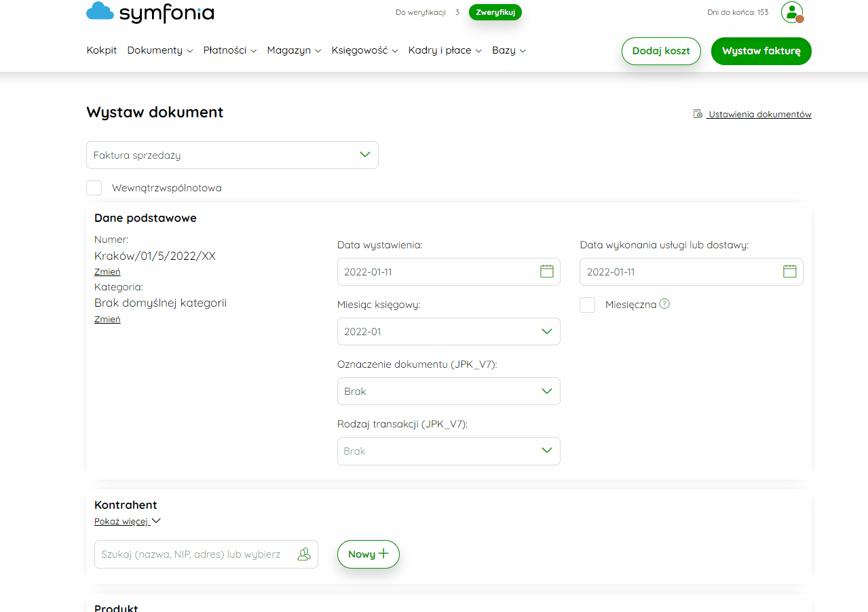Expand Pokaż więcej in Kontrahent section
868x612 pixels.
pyautogui.click(x=128, y=521)
